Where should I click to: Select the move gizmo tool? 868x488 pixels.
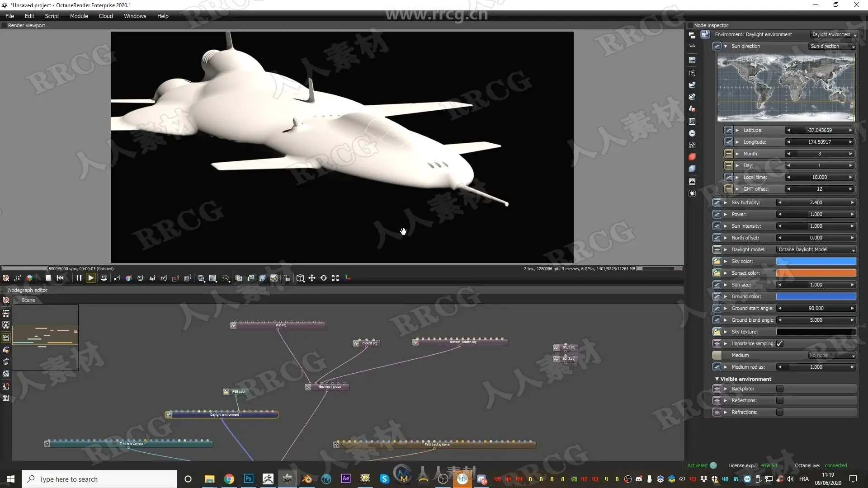312,278
